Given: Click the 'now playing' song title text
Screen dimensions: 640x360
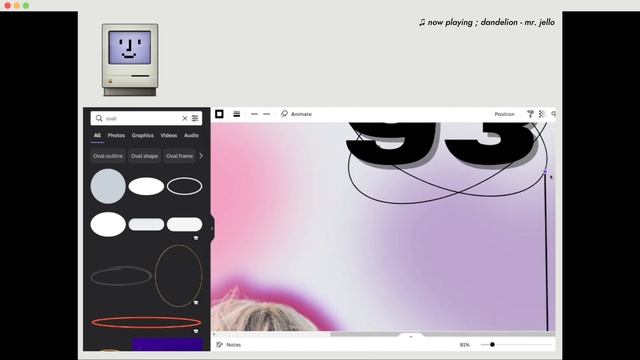Looking at the screenshot, I should 487,22.
